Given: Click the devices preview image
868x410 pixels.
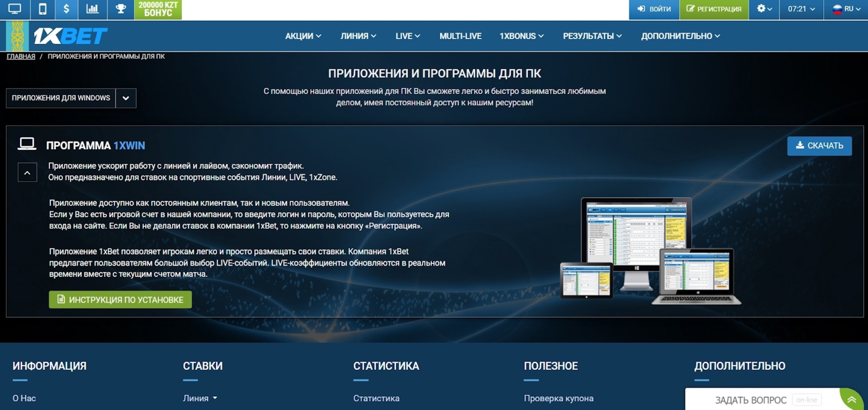Looking at the screenshot, I should pyautogui.click(x=651, y=251).
